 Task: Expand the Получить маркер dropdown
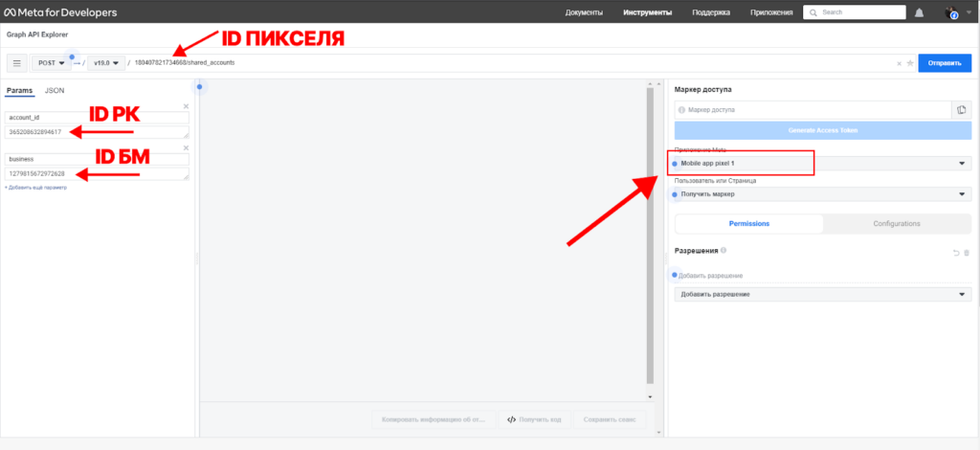coord(823,194)
